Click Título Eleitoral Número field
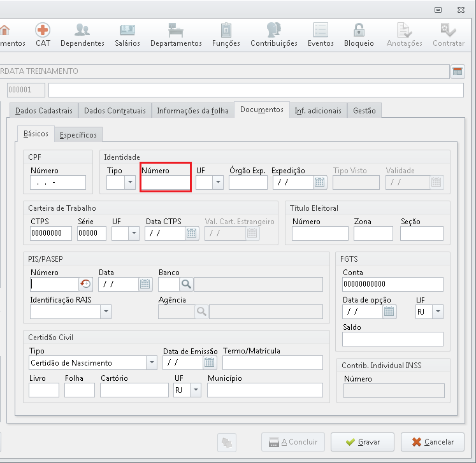476x463 pixels. (x=320, y=233)
